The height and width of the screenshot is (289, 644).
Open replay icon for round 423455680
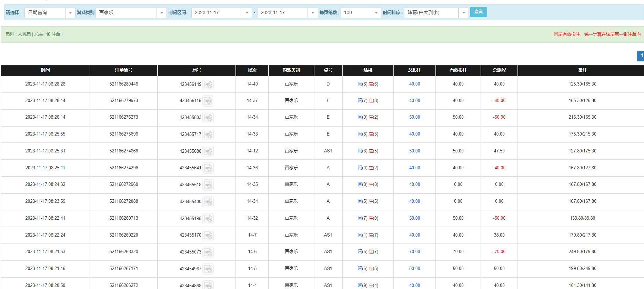(x=208, y=151)
